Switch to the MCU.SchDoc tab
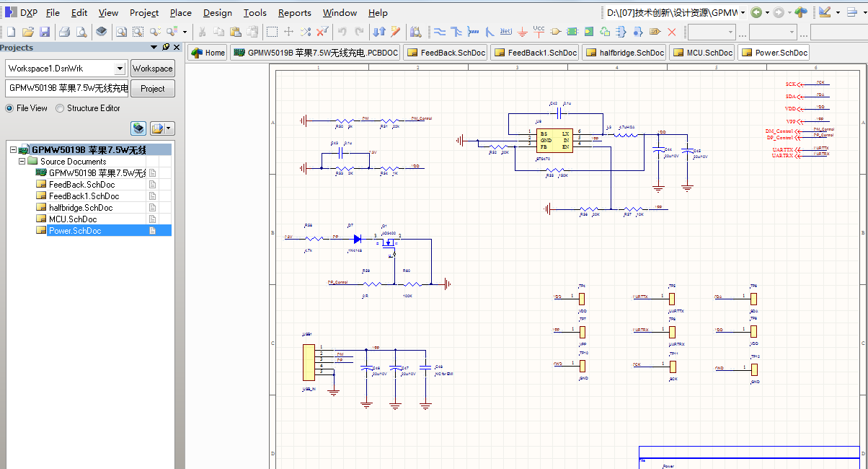868x469 pixels. (702, 53)
